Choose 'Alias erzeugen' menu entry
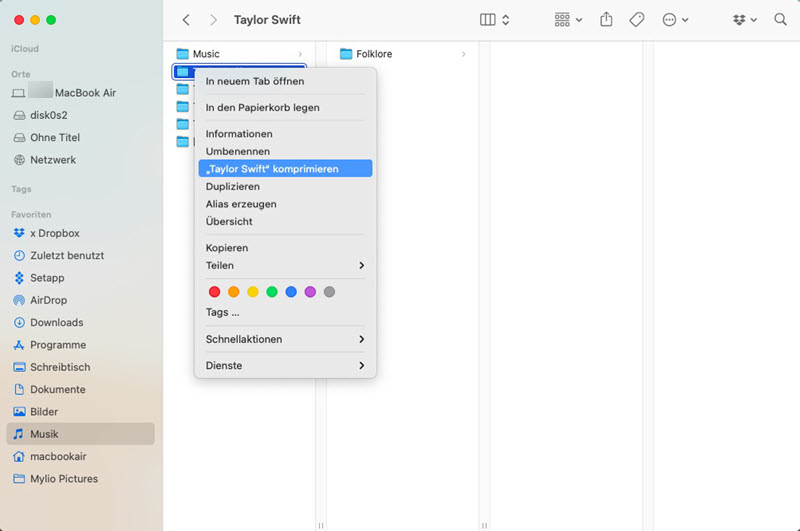The height and width of the screenshot is (531, 800). (285, 204)
